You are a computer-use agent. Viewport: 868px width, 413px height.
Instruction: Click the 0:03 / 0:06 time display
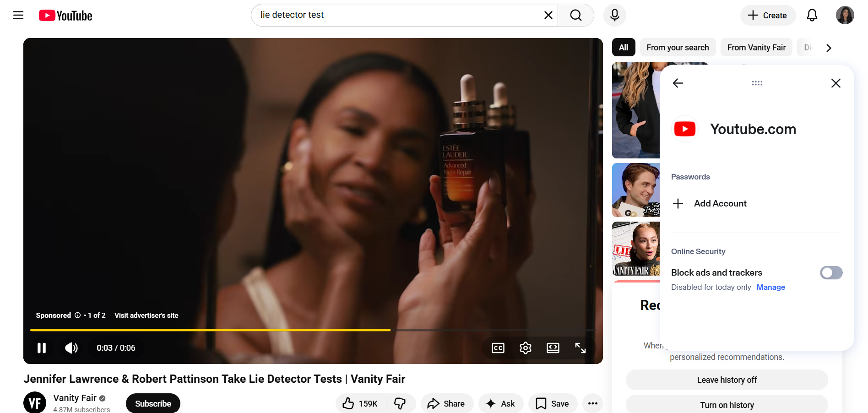point(116,348)
